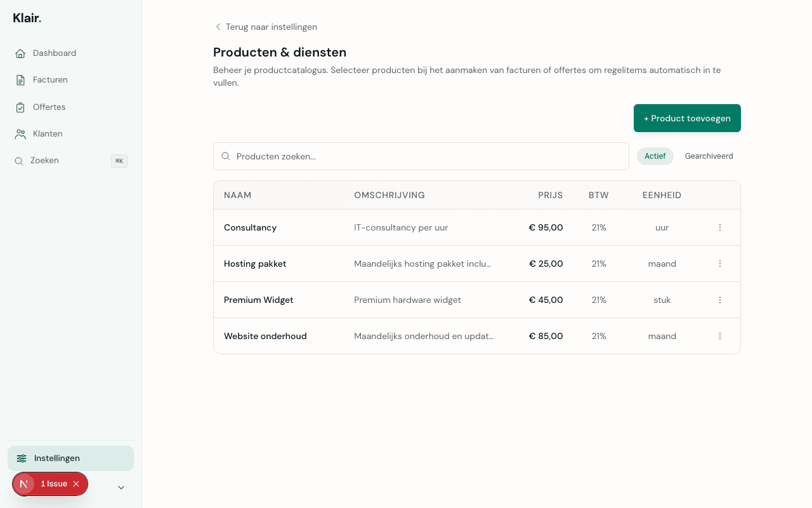
Task: Click the Klair logo
Action: pyautogui.click(x=27, y=18)
